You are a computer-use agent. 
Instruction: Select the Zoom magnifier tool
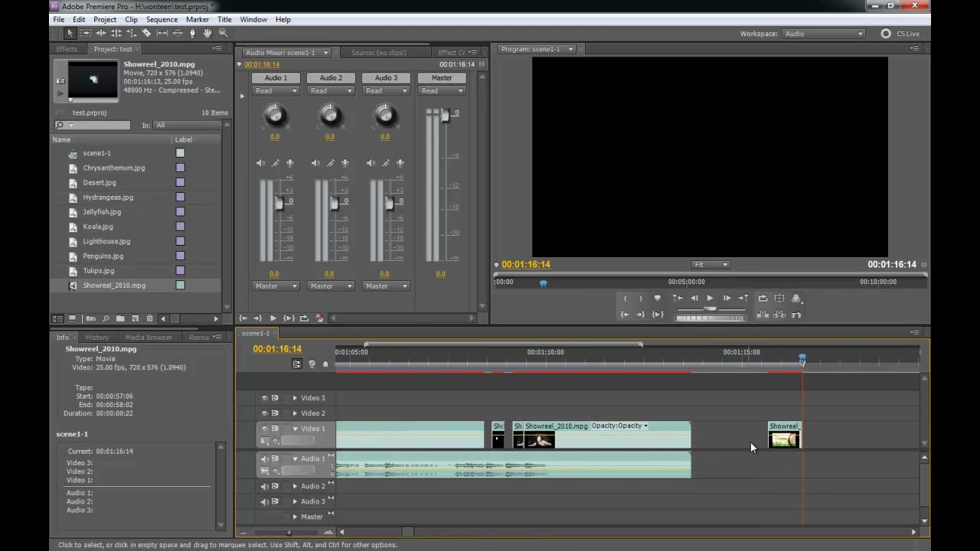click(x=223, y=34)
